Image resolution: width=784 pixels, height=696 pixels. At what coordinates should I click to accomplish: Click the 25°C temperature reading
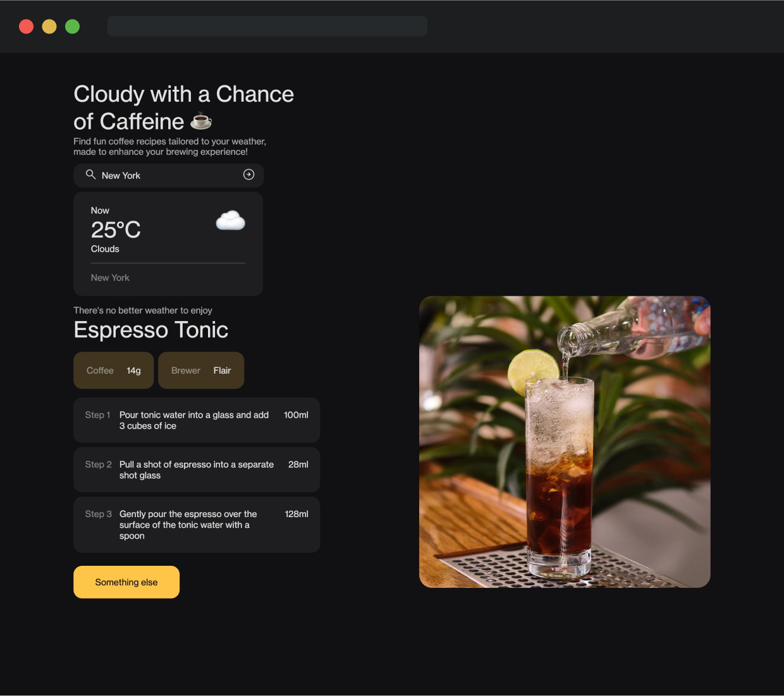(x=116, y=229)
